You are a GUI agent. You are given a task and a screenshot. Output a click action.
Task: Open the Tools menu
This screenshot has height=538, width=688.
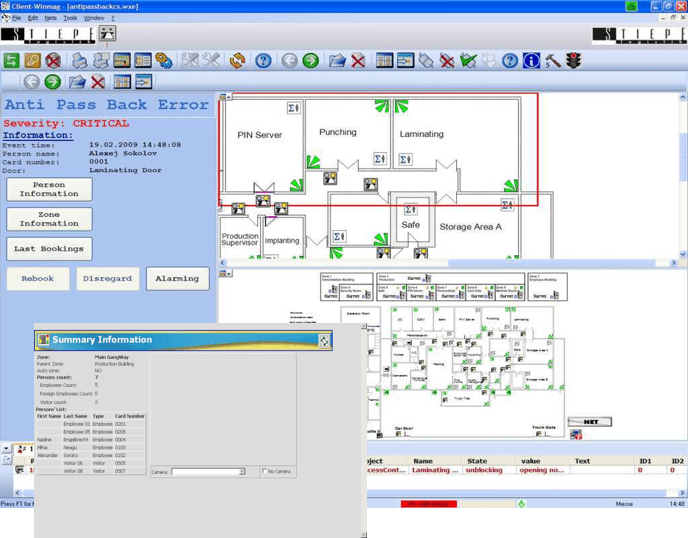[70, 18]
